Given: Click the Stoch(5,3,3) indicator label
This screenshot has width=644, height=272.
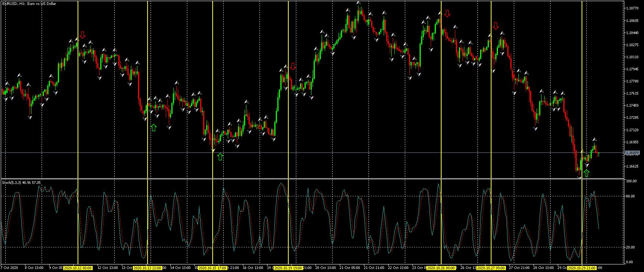Looking at the screenshot, I should click(11, 182).
